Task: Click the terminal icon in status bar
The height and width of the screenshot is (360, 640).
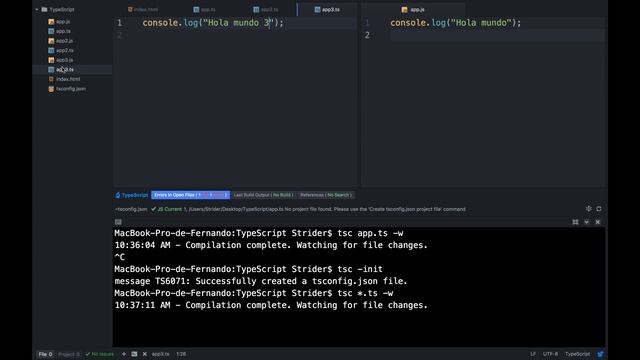Action: [134, 354]
